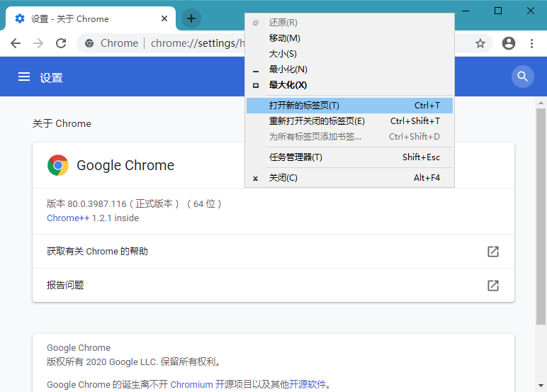Click the external link icon for 报告问题
547x392 pixels.
click(493, 286)
